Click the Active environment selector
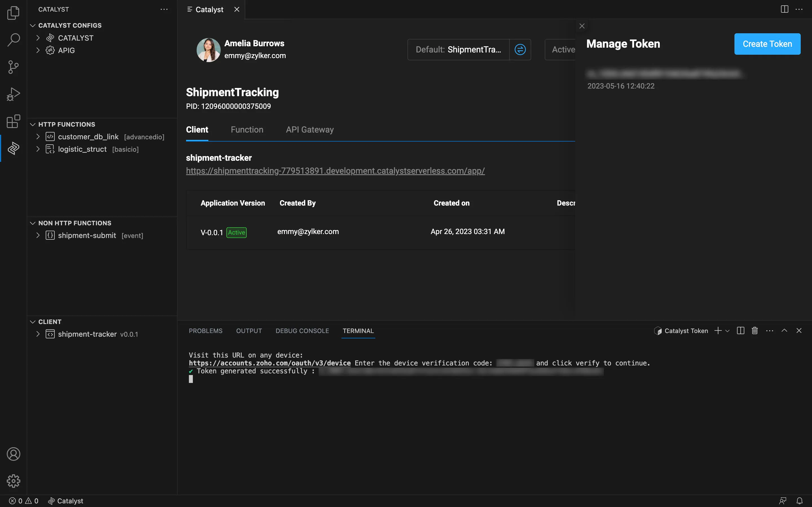Screen dimensions: 812x507 [560, 50]
